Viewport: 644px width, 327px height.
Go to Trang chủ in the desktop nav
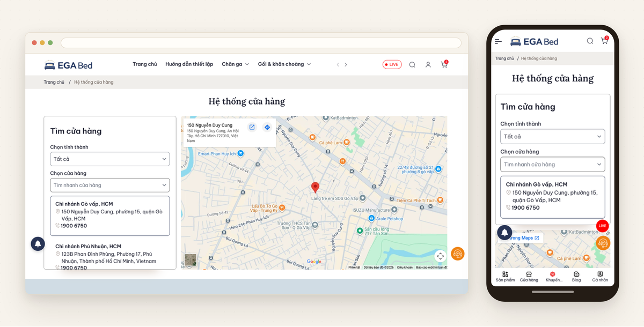(145, 64)
